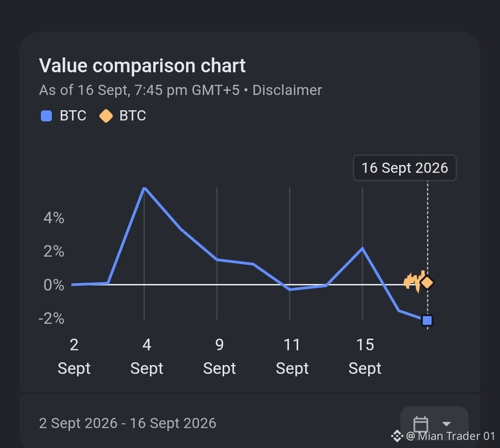The width and height of the screenshot is (500, 448).
Task: Click the calendar icon for date range
Action: (420, 424)
